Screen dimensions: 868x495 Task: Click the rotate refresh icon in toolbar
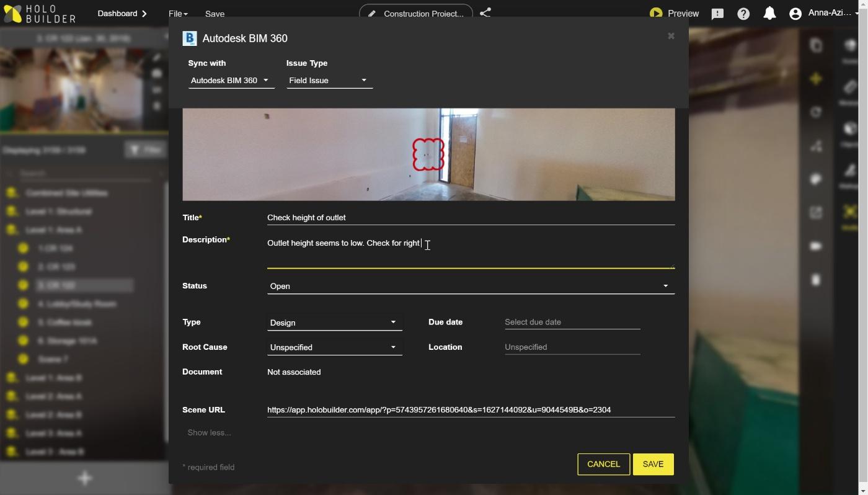(816, 112)
